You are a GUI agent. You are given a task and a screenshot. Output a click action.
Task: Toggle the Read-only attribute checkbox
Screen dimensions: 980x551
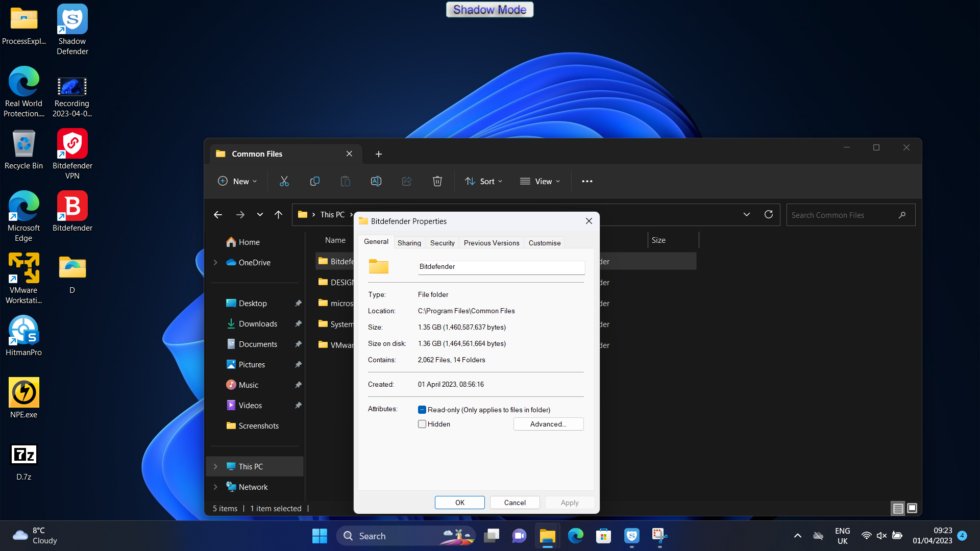(422, 410)
